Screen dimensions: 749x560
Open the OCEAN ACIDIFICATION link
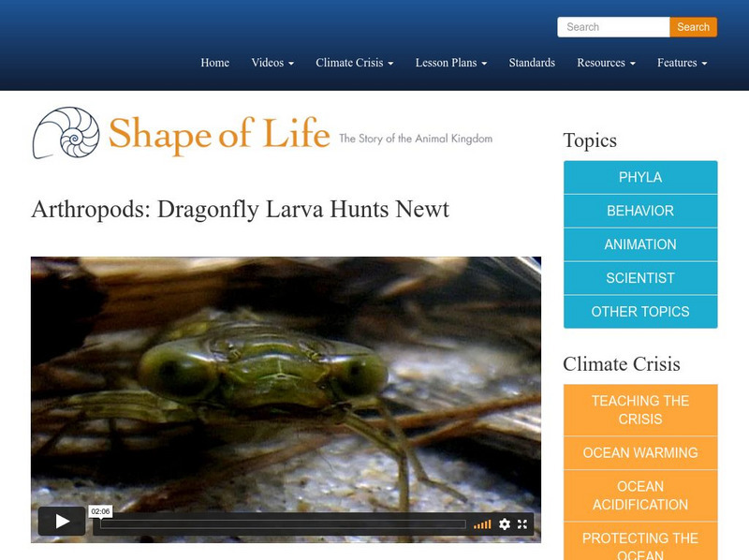(x=640, y=494)
